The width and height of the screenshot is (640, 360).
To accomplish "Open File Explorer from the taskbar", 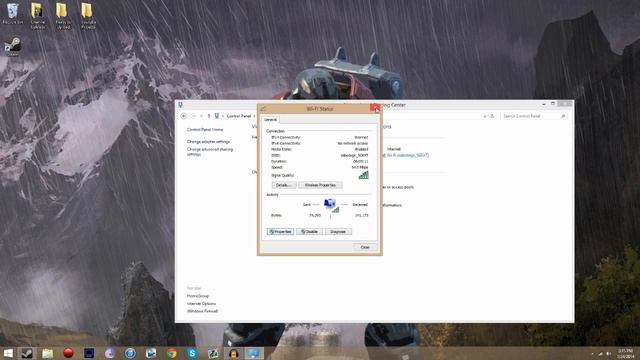I will 48,353.
